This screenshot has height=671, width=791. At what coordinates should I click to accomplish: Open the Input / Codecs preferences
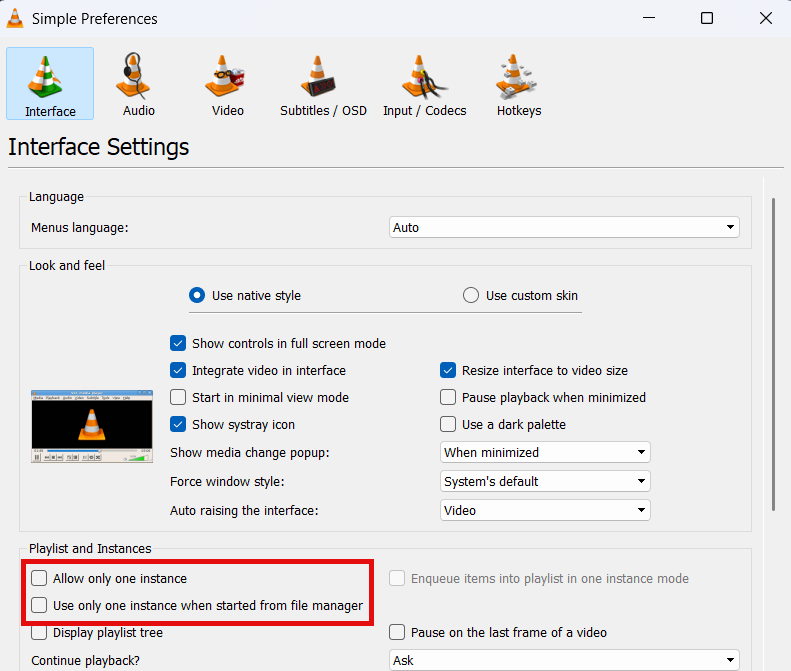(424, 84)
